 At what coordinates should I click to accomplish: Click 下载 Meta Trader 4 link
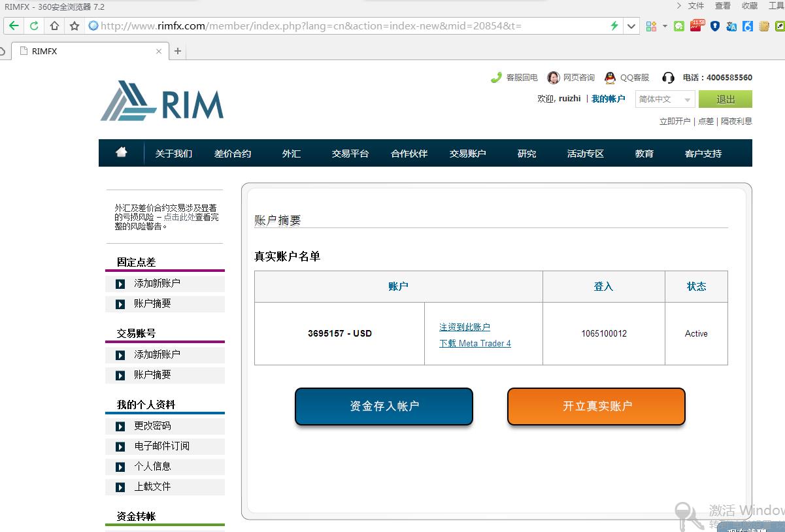[x=475, y=343]
